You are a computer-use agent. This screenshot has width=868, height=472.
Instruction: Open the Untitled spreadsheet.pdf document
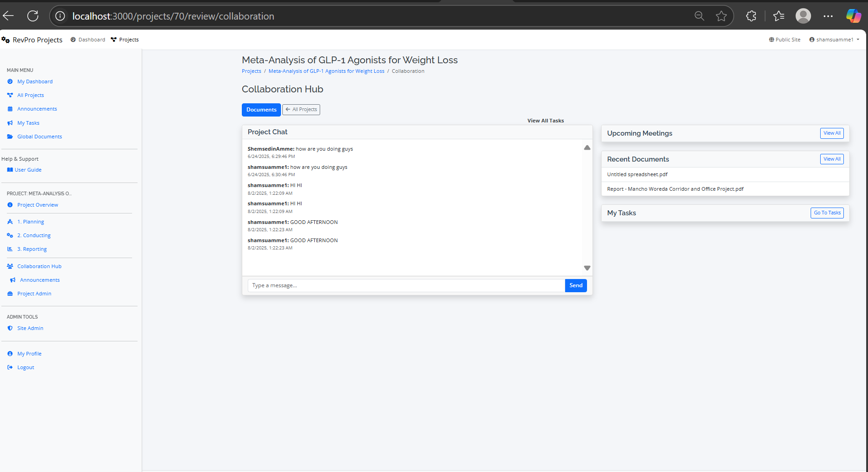637,174
